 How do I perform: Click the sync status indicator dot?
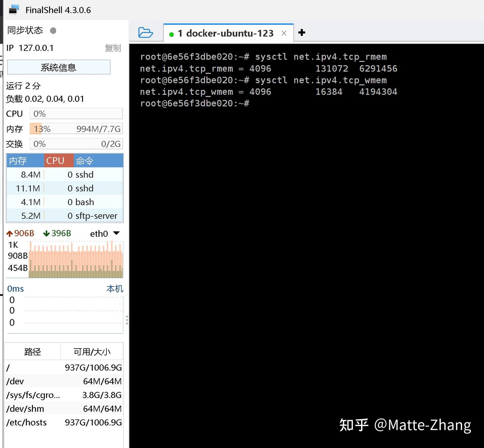[53, 30]
